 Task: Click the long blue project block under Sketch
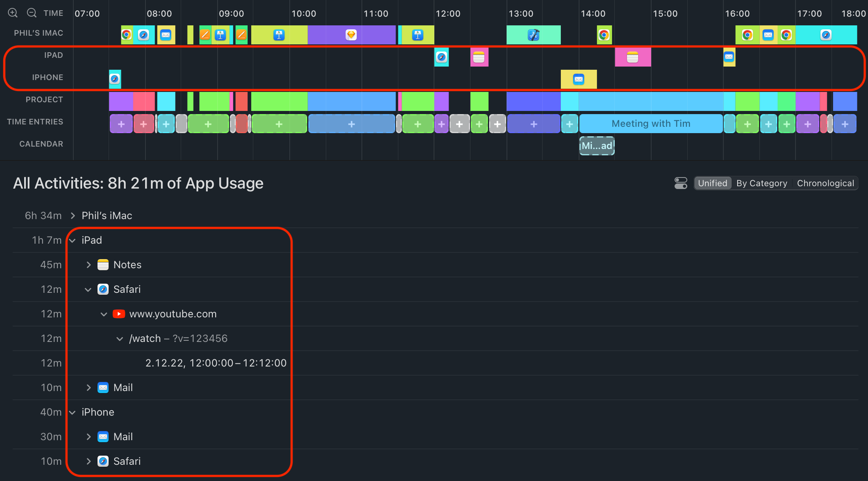[x=351, y=101]
